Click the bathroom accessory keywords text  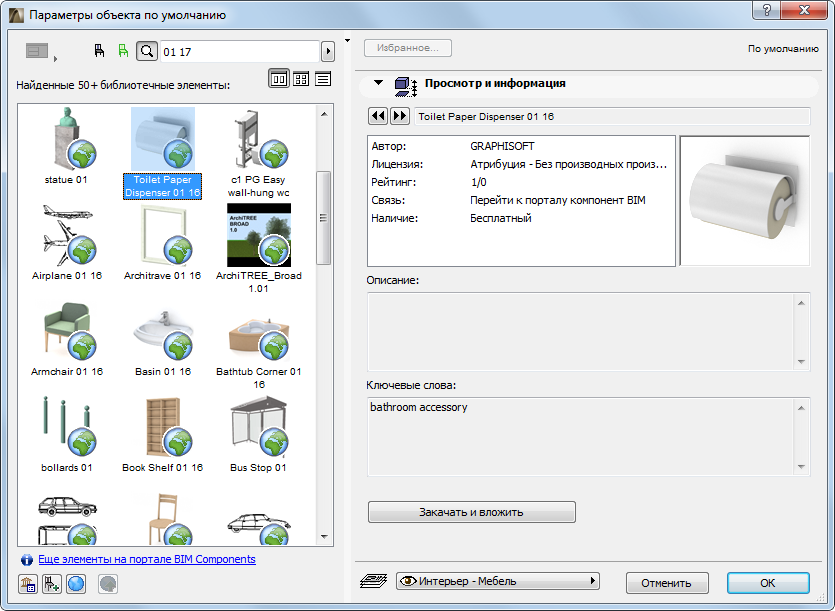click(419, 407)
